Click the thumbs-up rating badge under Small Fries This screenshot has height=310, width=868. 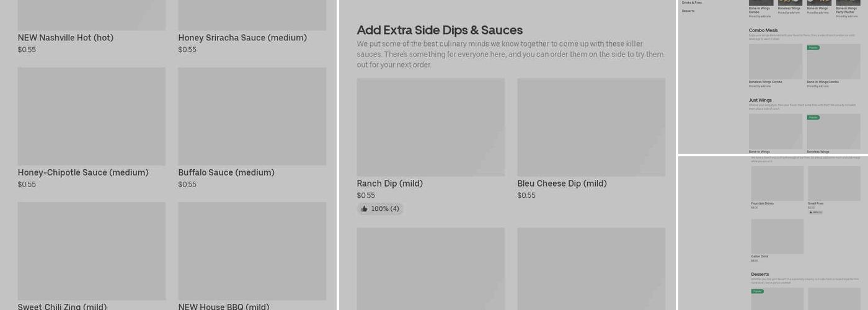pyautogui.click(x=815, y=212)
